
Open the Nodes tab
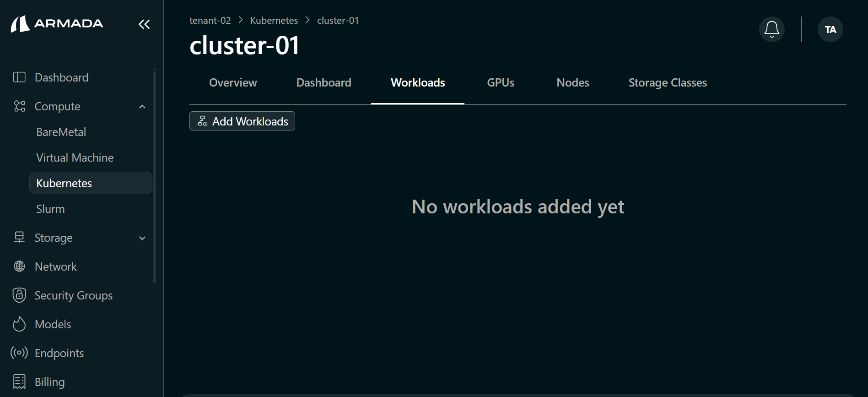[x=573, y=82]
